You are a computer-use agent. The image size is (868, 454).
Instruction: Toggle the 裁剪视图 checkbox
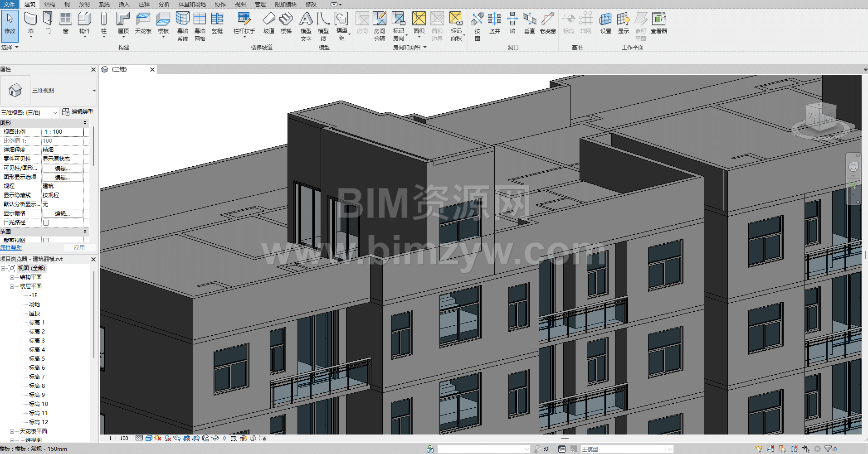[46, 241]
